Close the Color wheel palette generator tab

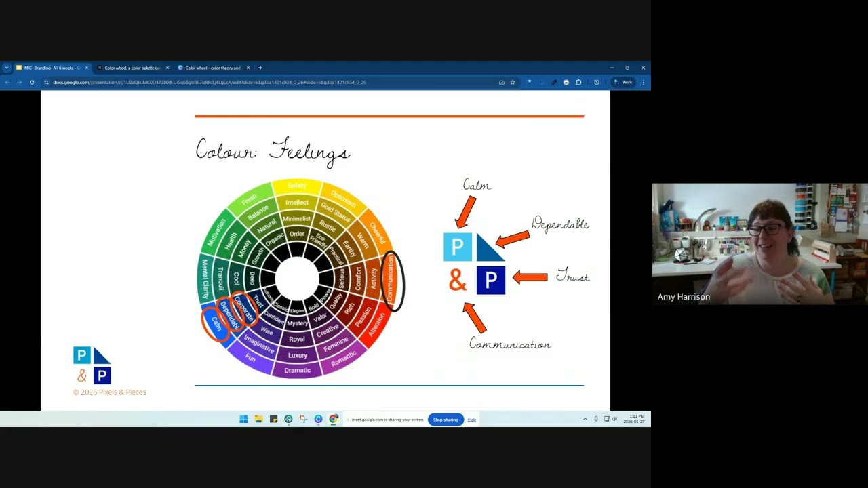pos(167,68)
